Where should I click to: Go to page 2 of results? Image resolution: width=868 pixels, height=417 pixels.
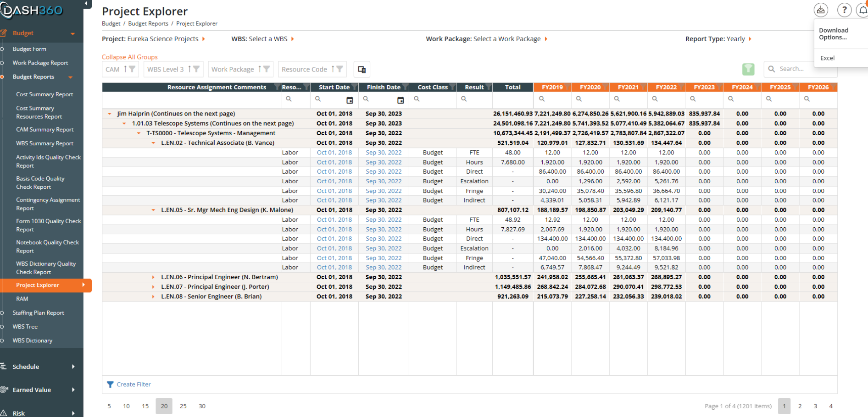click(800, 406)
